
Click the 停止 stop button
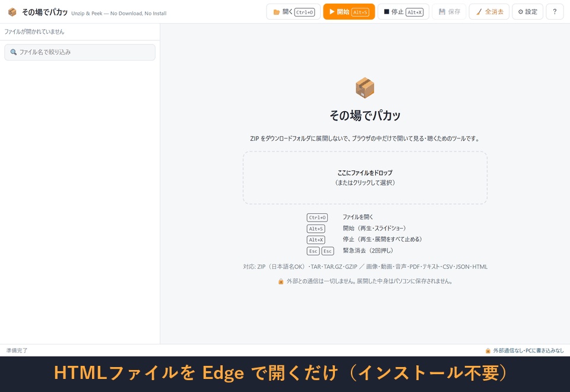tap(403, 12)
